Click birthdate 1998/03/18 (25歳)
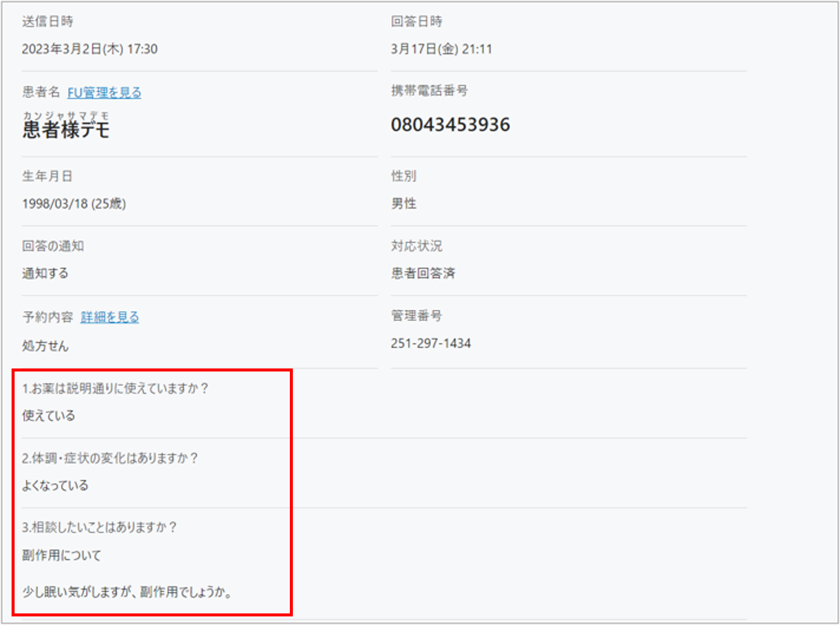 [74, 203]
